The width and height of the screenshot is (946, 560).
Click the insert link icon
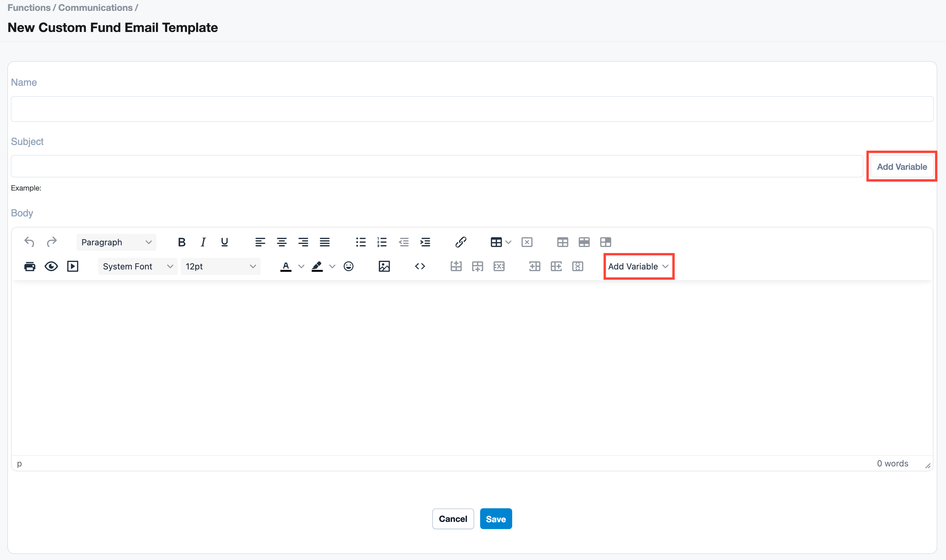[x=460, y=242]
